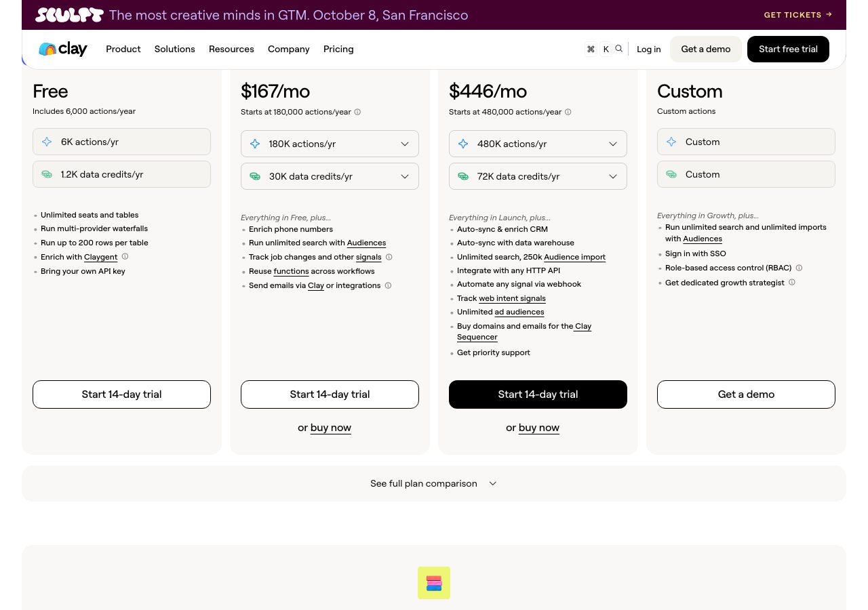The image size is (868, 610).
Task: Click info icon next to 180,000 actions/year
Action: (357, 112)
